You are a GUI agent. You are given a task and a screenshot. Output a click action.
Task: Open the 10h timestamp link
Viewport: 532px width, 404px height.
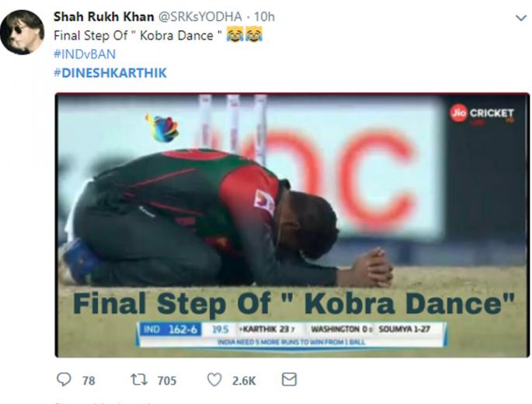[x=265, y=16]
